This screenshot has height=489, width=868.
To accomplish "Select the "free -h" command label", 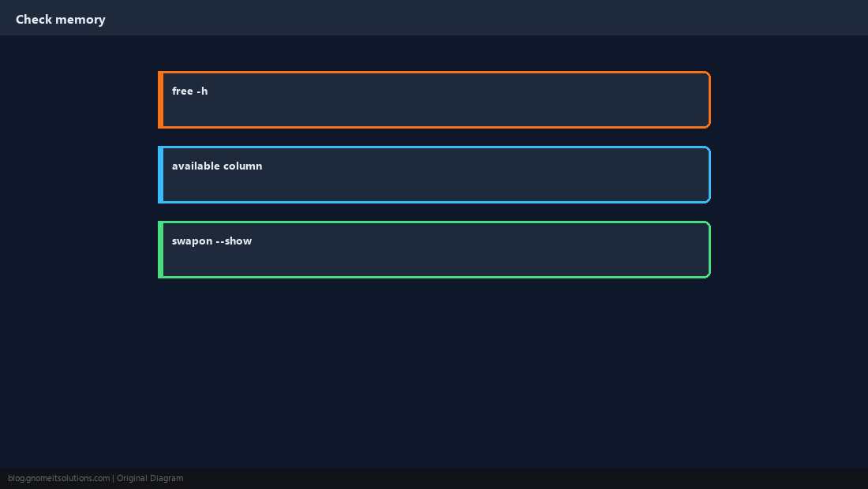I will (190, 91).
